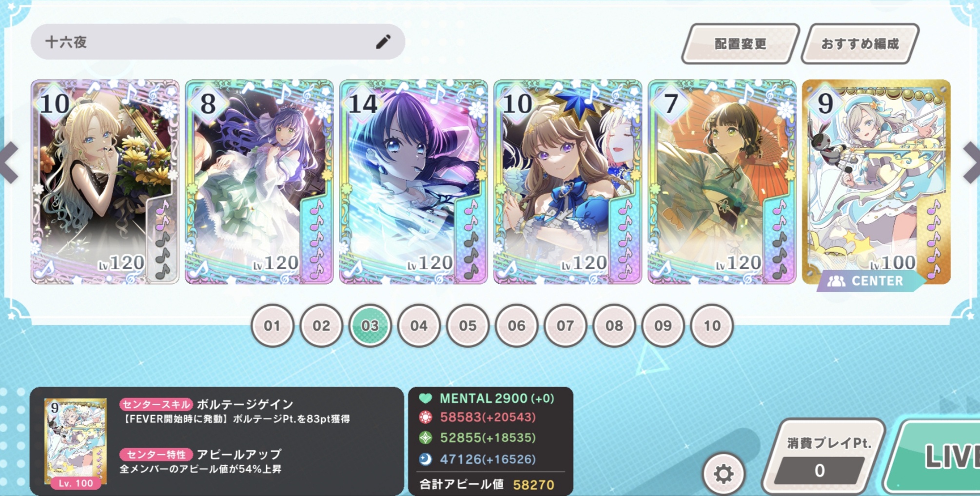This screenshot has height=496, width=980.
Task: Switch to deck slot 08
Action: [x=614, y=325]
